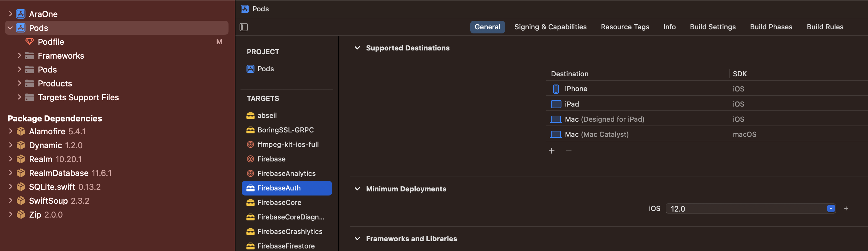Expand the RealmDatabase 11.6.1 package
868x251 pixels.
click(x=10, y=172)
